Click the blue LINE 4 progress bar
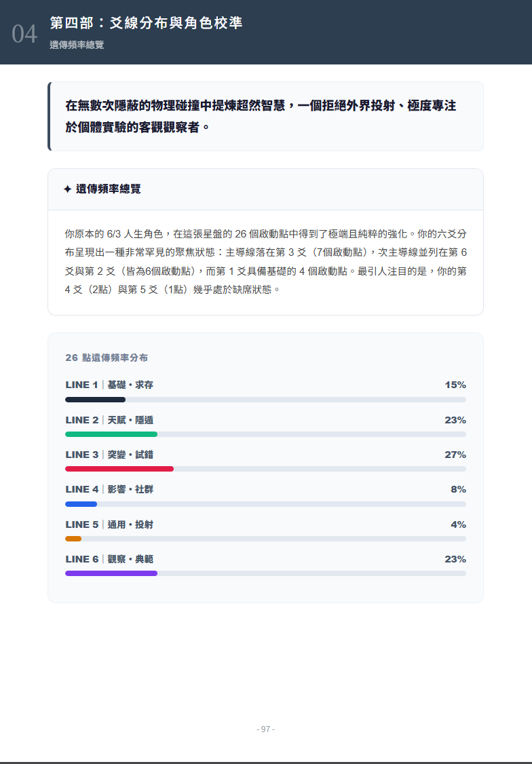This screenshot has height=764, width=532. click(x=81, y=504)
